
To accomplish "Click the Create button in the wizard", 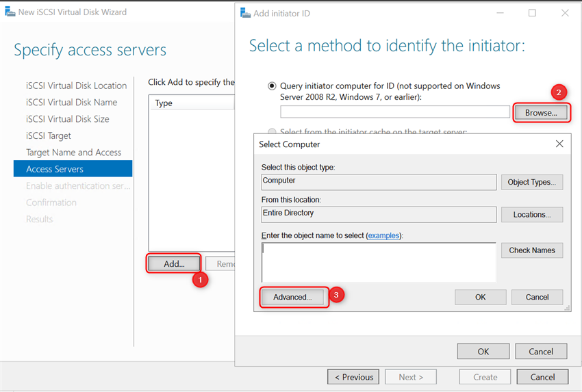I will pos(485,377).
